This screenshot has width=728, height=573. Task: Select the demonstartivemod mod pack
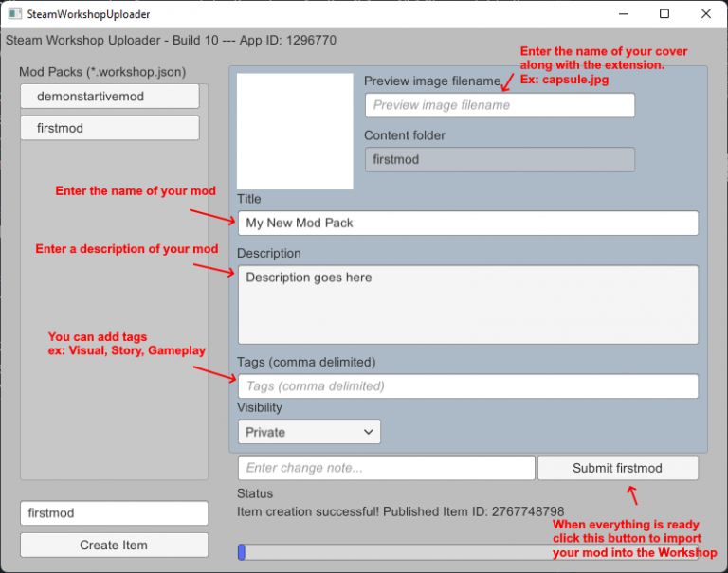pyautogui.click(x=109, y=97)
